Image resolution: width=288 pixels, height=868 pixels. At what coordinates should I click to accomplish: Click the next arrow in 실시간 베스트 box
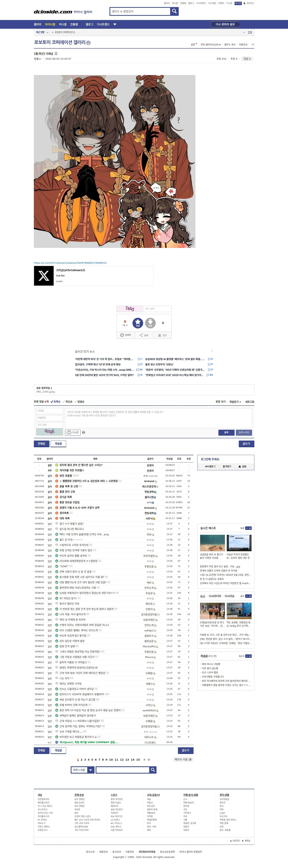tap(250, 528)
